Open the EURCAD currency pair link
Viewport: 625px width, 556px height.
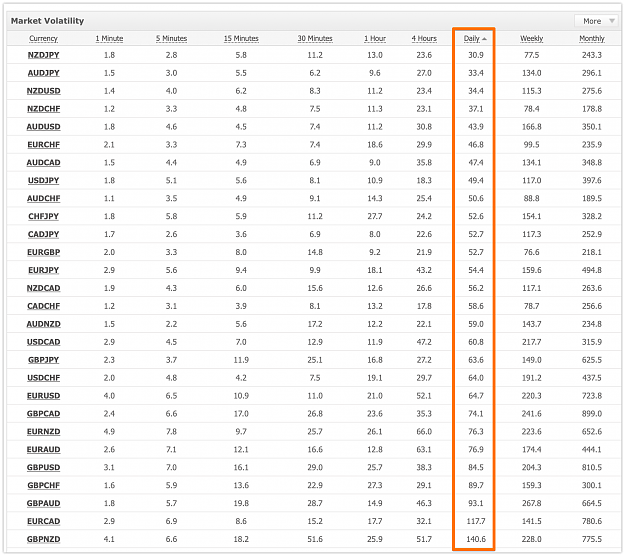(x=43, y=521)
